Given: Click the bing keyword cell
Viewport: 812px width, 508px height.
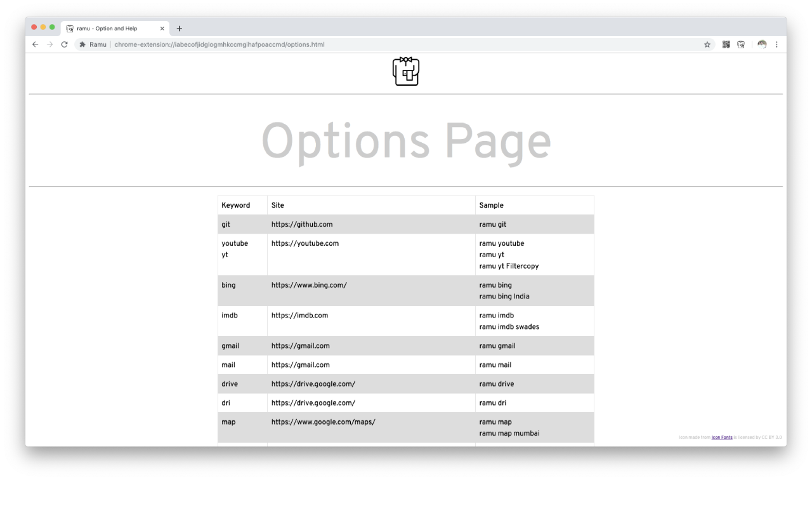Looking at the screenshot, I should point(242,291).
